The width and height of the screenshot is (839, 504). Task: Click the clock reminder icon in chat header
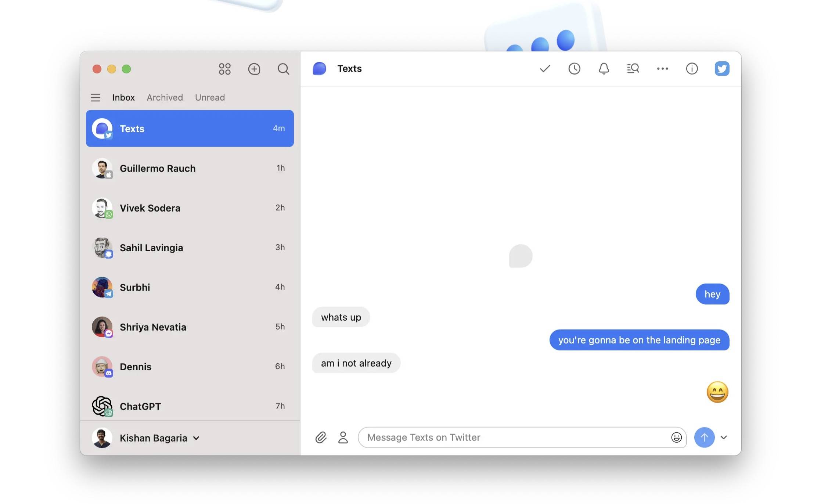[x=574, y=69]
